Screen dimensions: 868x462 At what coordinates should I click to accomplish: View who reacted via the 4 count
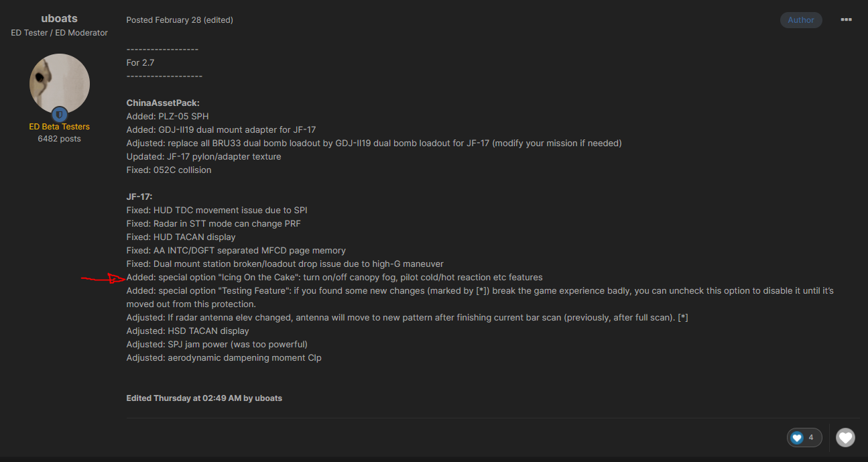pos(811,438)
